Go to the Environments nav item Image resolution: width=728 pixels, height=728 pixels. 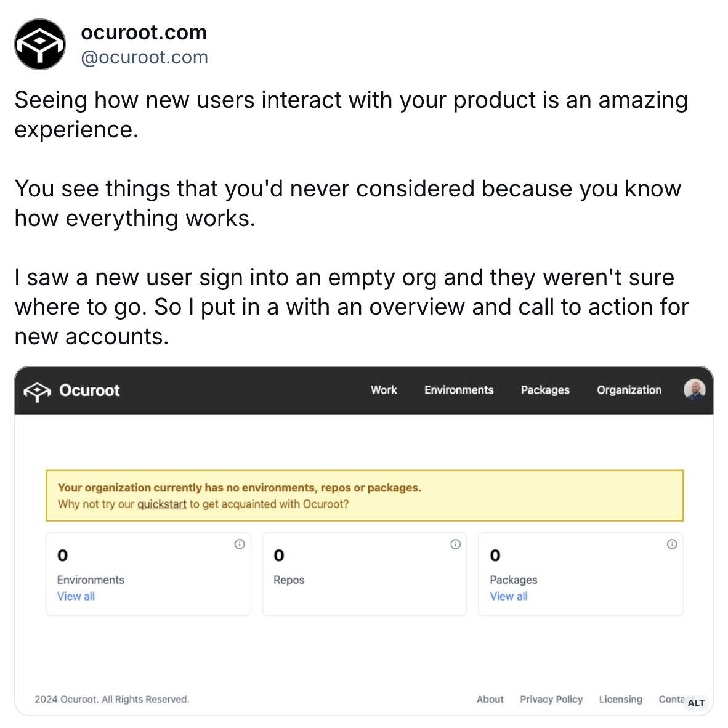pos(459,390)
